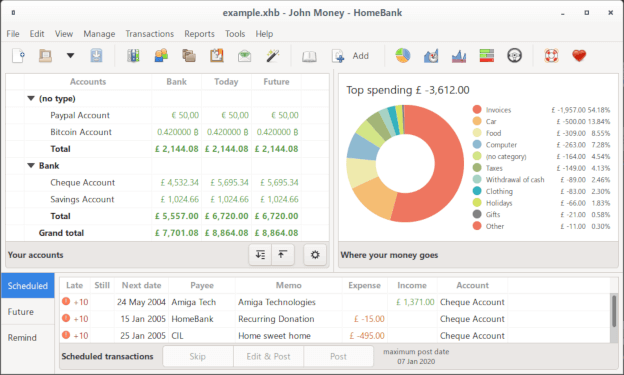Screen dimensions: 624x375
Task: Select the Recurring Donation scheduled row
Action: (334, 319)
